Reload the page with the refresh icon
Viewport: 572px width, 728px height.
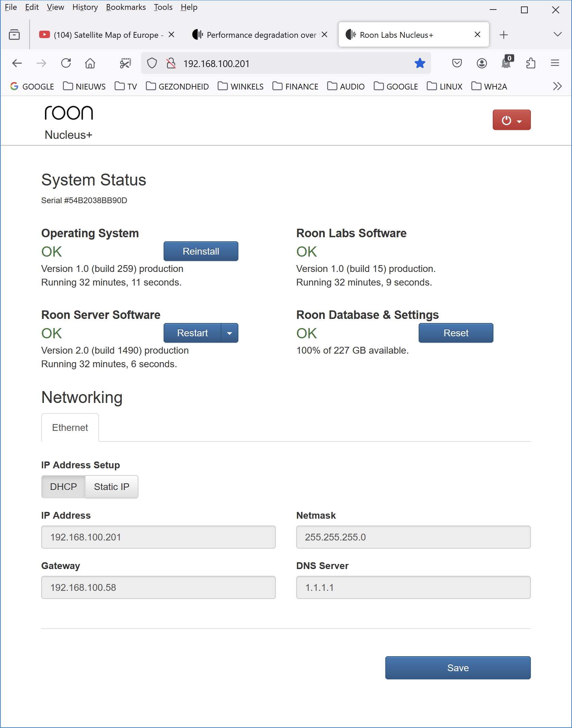(x=66, y=63)
